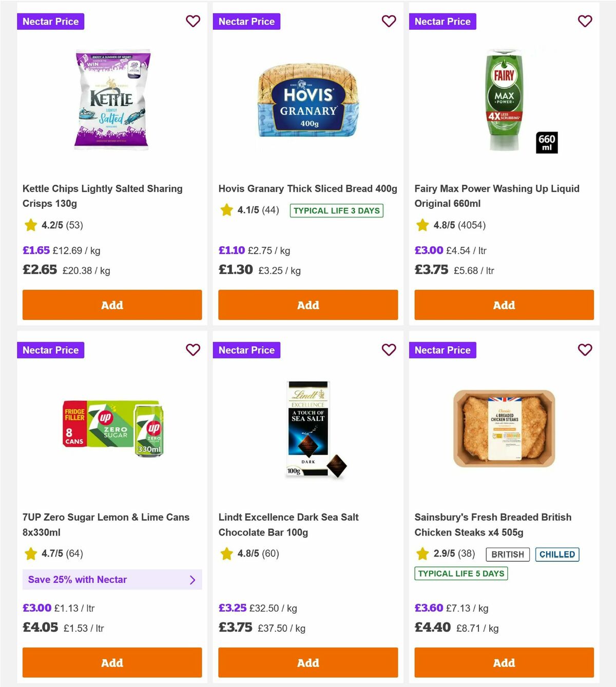
Task: Toggle the Nectar Price badge on chicken steaks
Action: [x=442, y=350]
